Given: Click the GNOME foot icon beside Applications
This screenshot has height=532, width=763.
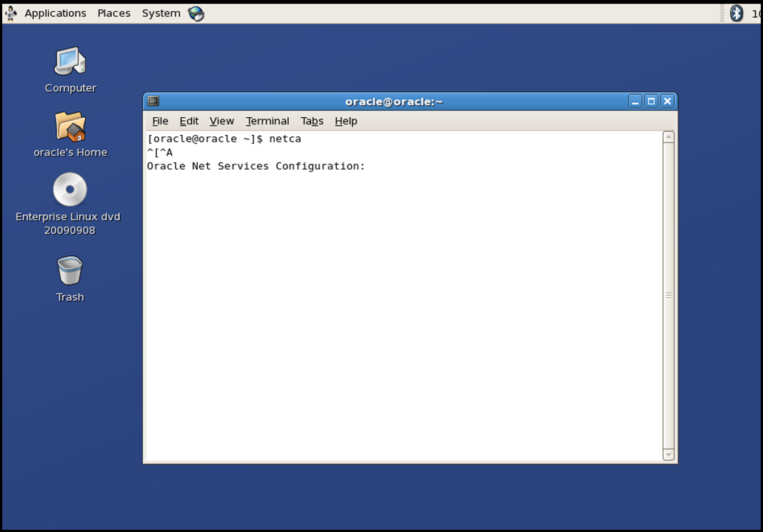Looking at the screenshot, I should coord(10,13).
